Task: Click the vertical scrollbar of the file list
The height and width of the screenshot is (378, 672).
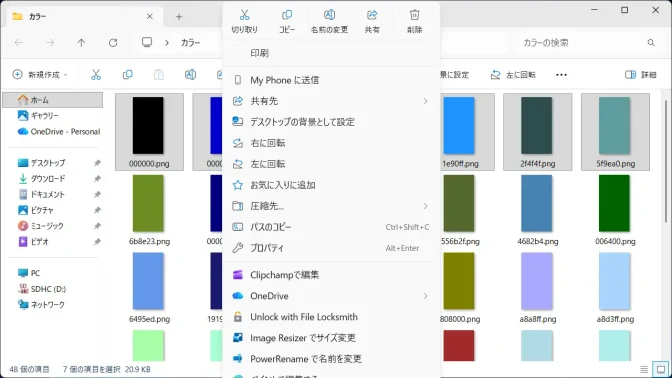Action: tap(666, 161)
